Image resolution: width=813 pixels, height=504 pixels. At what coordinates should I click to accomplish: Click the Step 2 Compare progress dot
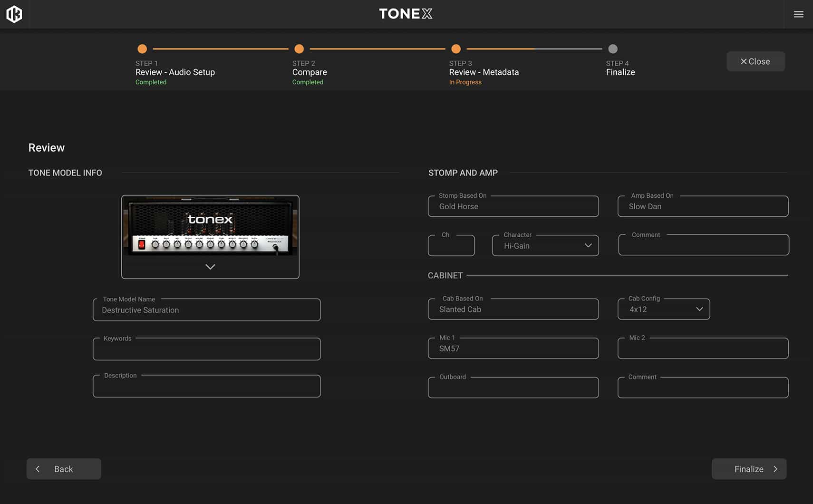pyautogui.click(x=299, y=48)
